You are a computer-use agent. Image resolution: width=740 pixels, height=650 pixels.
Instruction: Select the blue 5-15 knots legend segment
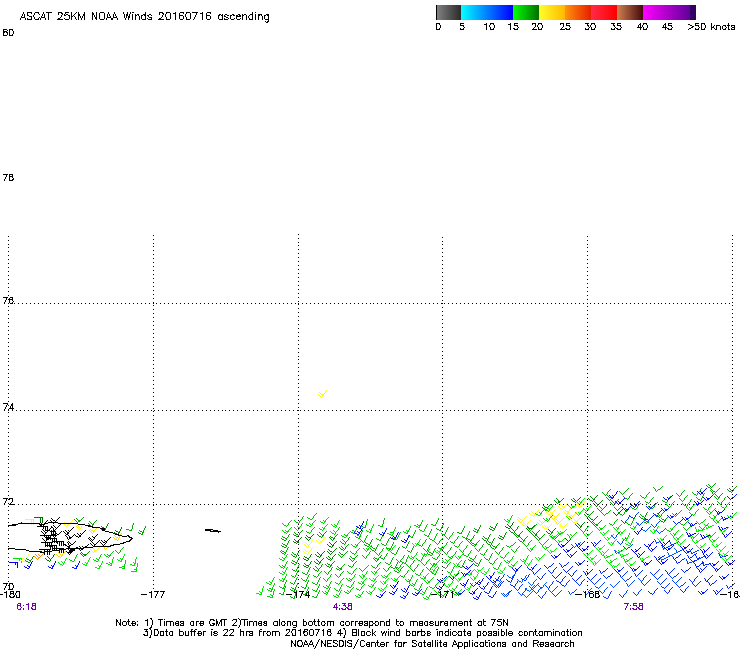(x=487, y=12)
